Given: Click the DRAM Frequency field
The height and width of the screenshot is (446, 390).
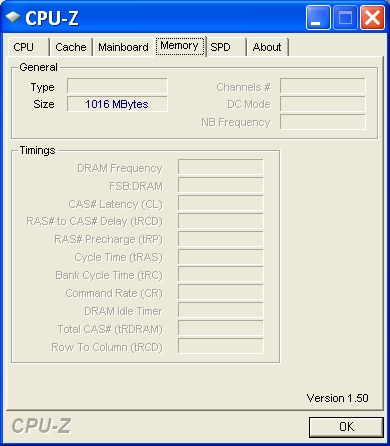Looking at the screenshot, I should 221,167.
